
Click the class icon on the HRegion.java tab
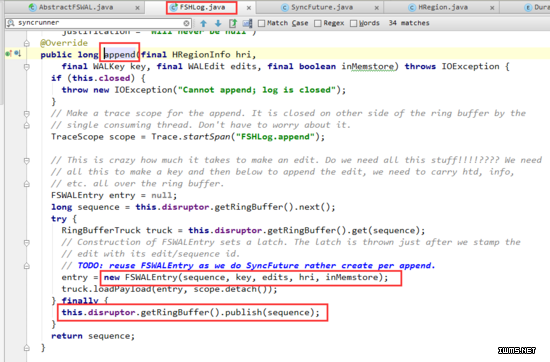coord(412,7)
